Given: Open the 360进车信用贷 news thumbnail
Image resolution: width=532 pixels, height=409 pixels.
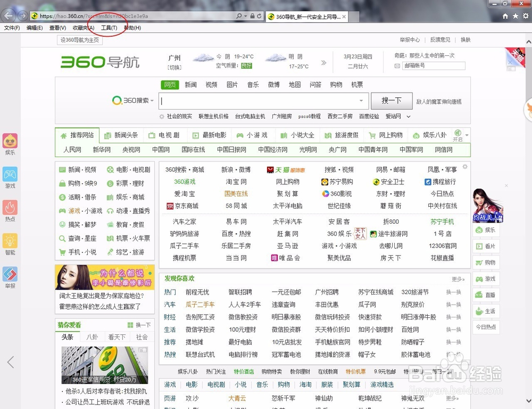Looking at the screenshot, I should click(x=104, y=365).
